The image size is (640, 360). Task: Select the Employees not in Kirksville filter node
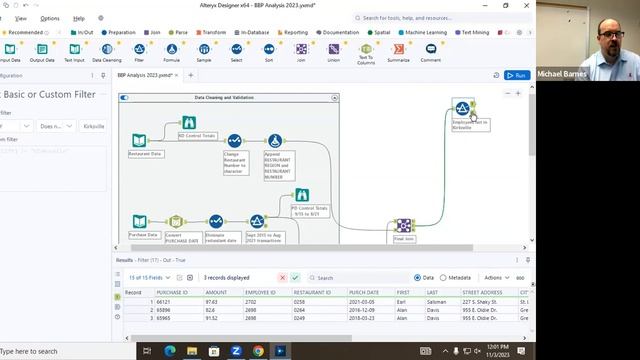tap(462, 109)
